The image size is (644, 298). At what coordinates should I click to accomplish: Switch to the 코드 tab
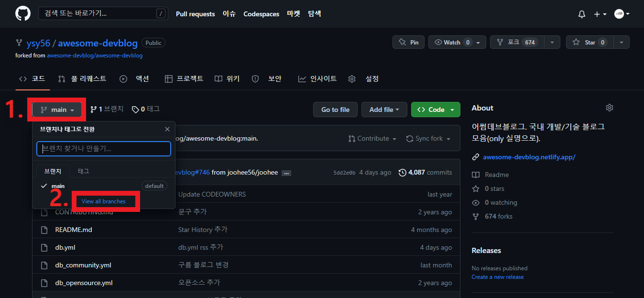pyautogui.click(x=32, y=78)
